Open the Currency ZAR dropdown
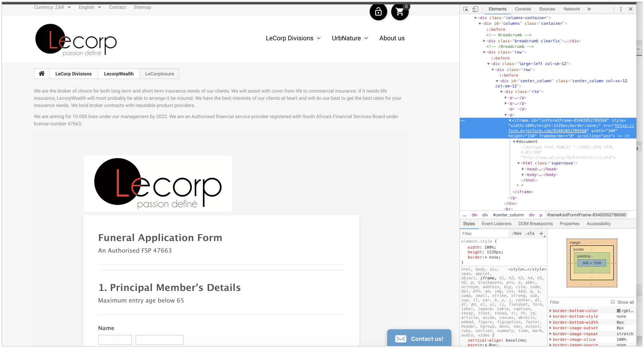The image size is (644, 348). pyautogui.click(x=52, y=7)
